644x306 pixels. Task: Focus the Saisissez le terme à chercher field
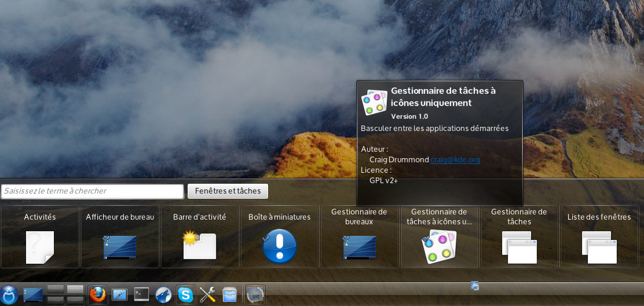(x=93, y=191)
